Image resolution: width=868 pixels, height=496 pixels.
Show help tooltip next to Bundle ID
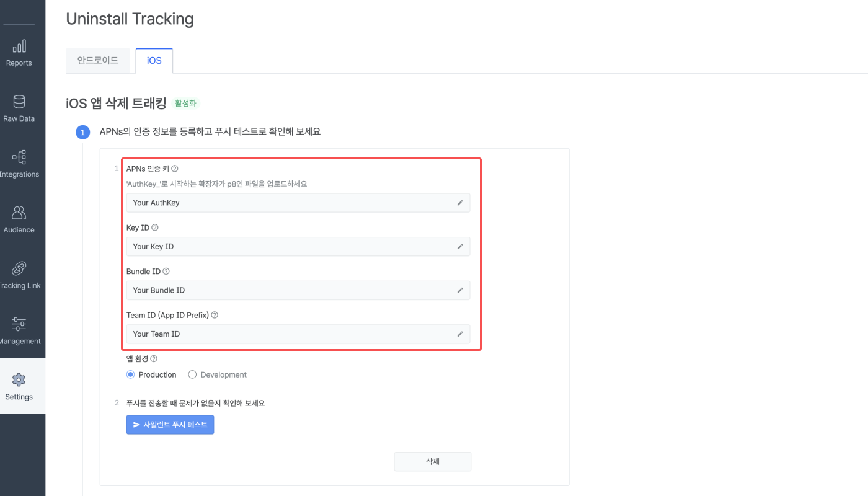166,272
